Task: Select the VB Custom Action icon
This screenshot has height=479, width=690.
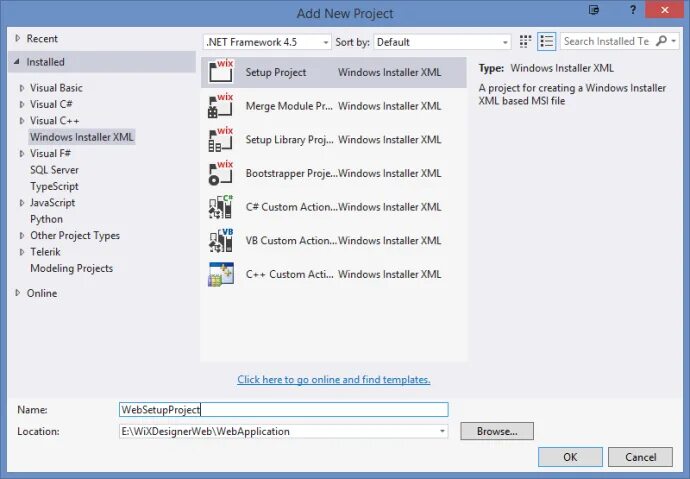Action: (220, 240)
